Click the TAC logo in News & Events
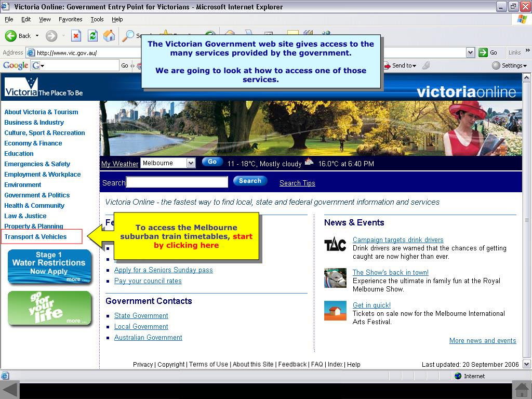This screenshot has height=399, width=532. [x=335, y=244]
